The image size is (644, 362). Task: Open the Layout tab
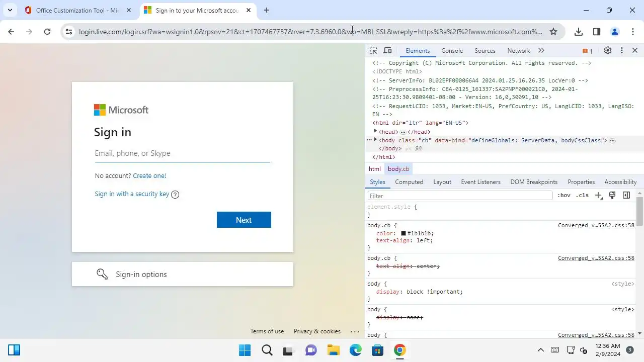tap(442, 182)
